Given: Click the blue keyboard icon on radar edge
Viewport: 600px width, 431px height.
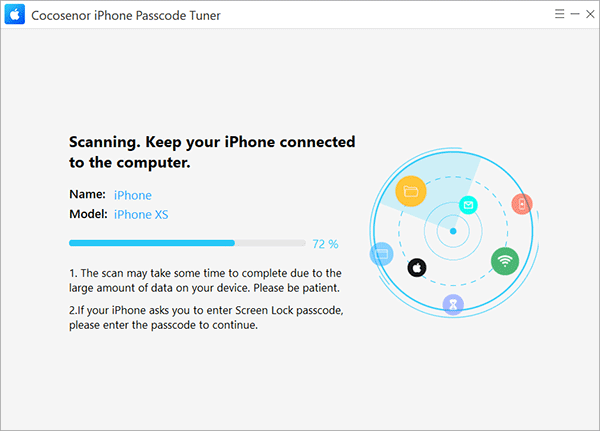Looking at the screenshot, I should pos(382,254).
